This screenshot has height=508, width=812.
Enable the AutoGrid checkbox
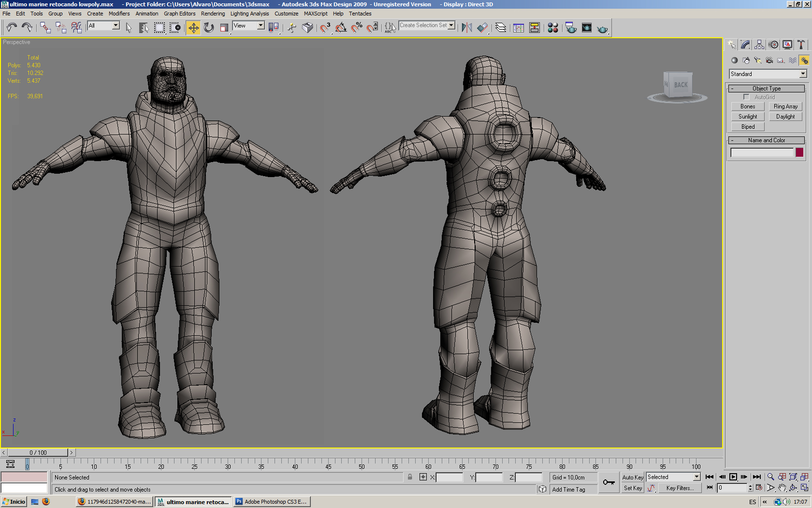pyautogui.click(x=746, y=97)
